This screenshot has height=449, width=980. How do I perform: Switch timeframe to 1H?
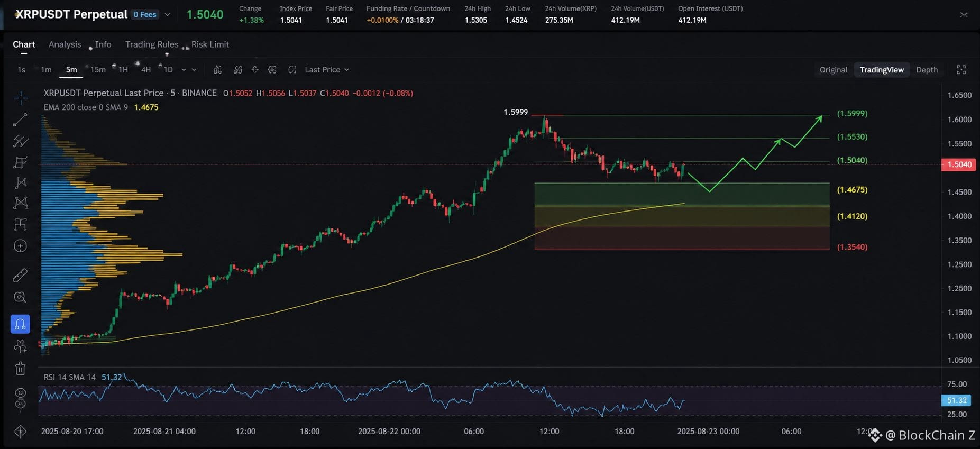tap(123, 70)
